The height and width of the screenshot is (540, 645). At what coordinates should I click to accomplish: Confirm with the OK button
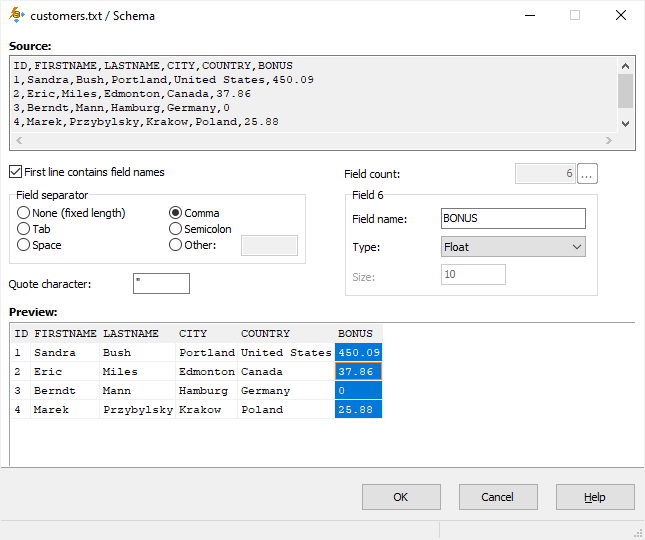click(401, 497)
